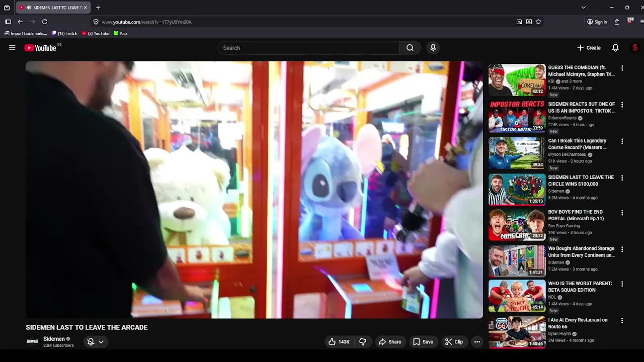The height and width of the screenshot is (362, 644).
Task: Clip a segment of this video
Action: [x=454, y=342]
